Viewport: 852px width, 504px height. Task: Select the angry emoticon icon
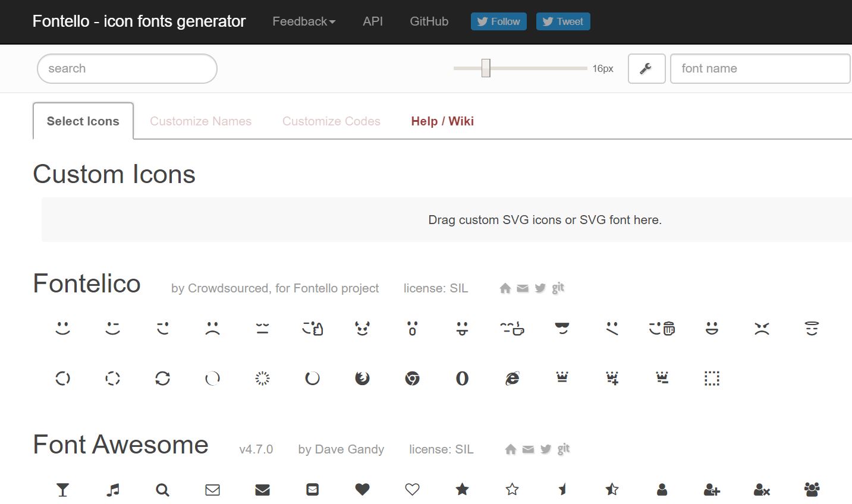point(762,328)
